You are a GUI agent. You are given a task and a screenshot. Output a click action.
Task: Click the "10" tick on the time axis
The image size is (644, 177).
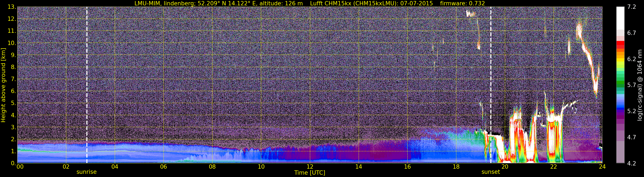click(x=261, y=167)
